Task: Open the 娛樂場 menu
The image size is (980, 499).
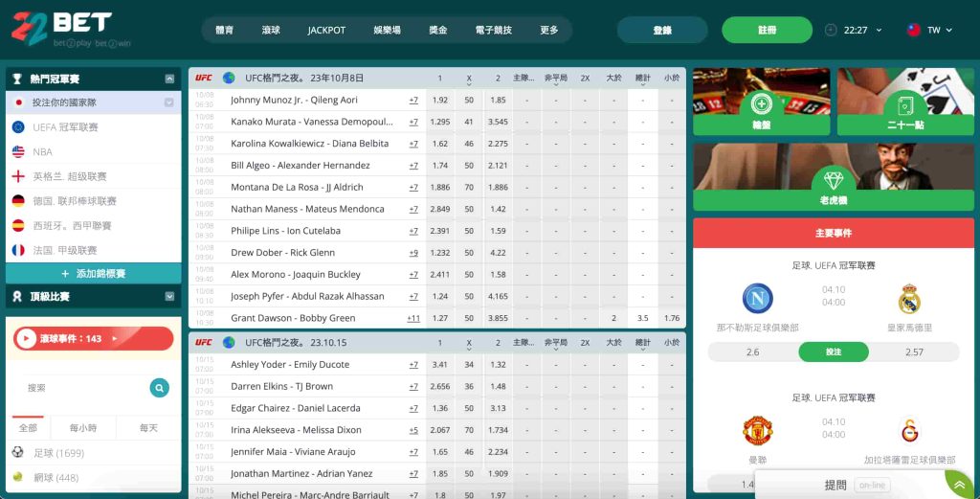Action: pyautogui.click(x=387, y=30)
